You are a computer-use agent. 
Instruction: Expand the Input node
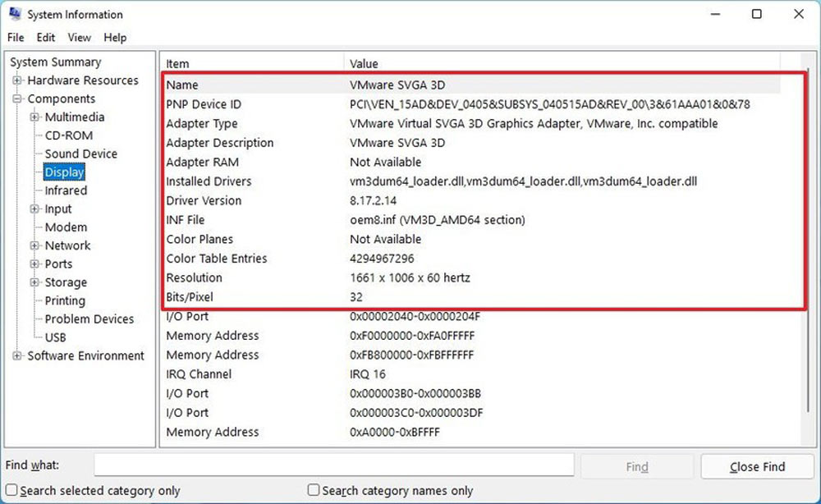(x=34, y=208)
